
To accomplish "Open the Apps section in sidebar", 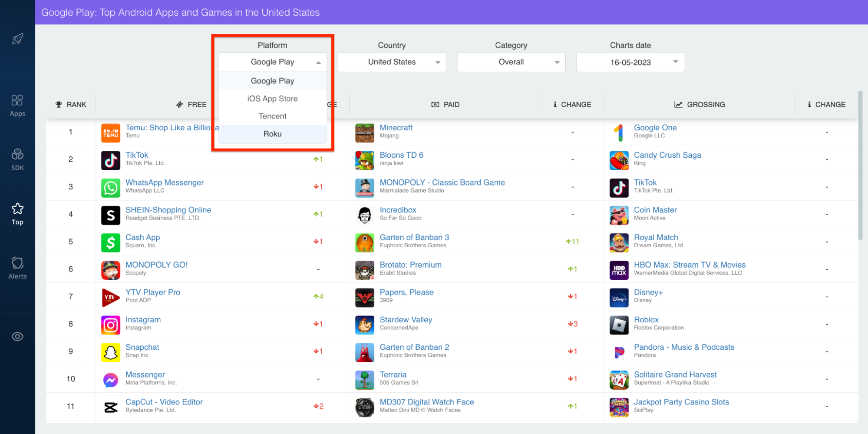I will [x=17, y=106].
